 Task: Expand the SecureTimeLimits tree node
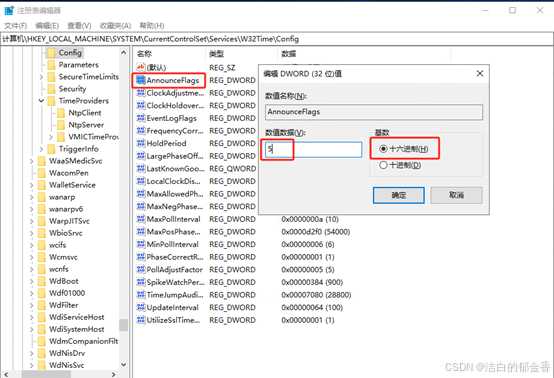pyautogui.click(x=41, y=77)
